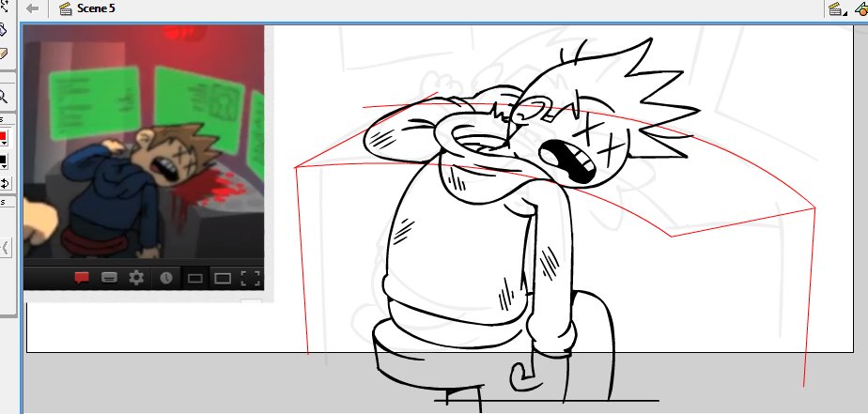Screen dimensions: 868x414
Task: Select the Eraser tool
Action: tap(3, 54)
